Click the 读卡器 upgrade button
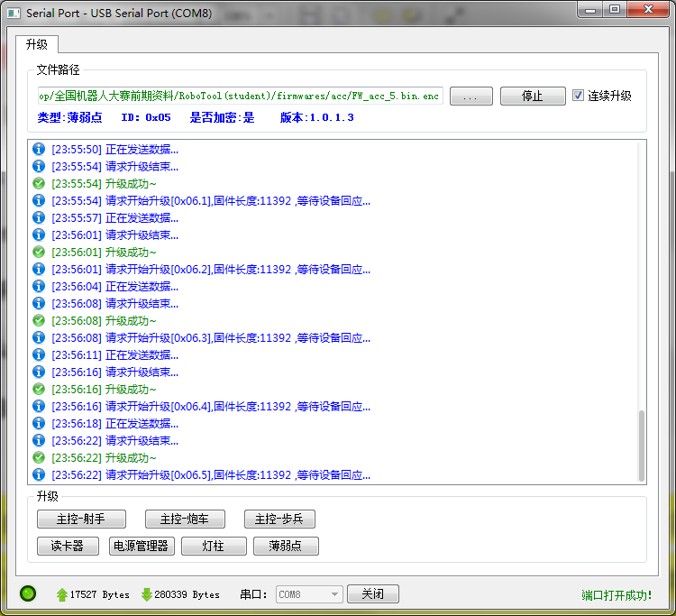The height and width of the screenshot is (616, 676). pos(68,547)
